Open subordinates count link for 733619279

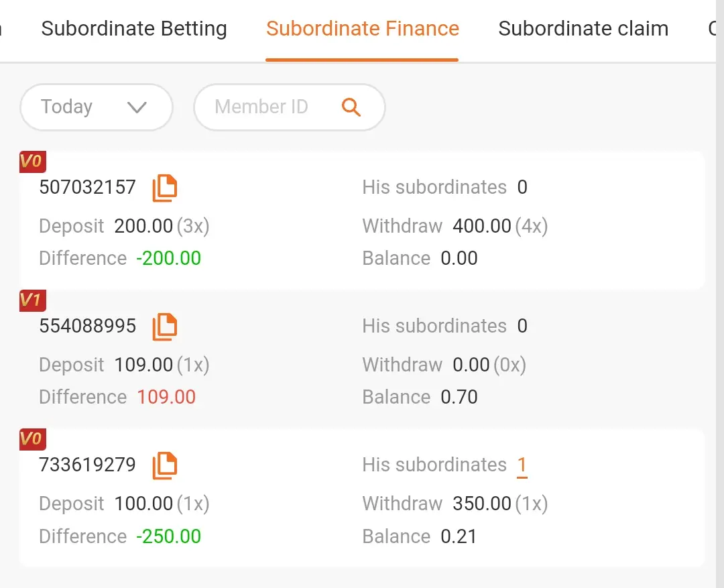[x=522, y=465]
